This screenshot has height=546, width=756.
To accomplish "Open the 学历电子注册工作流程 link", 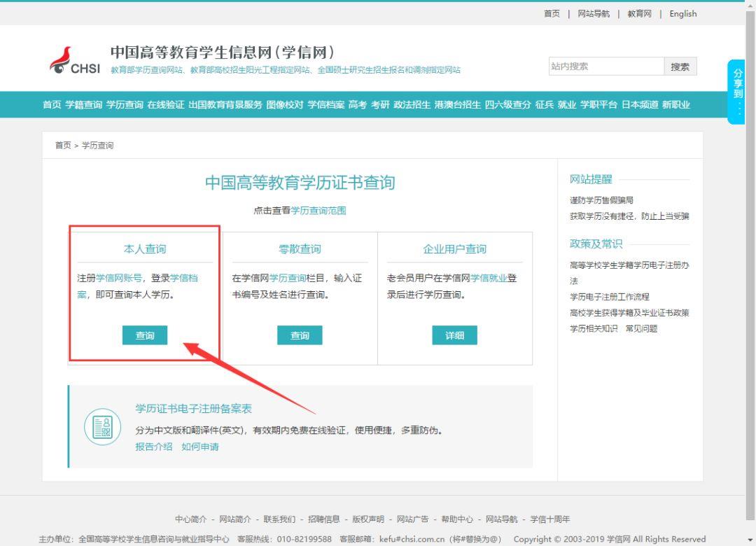I will (x=610, y=297).
